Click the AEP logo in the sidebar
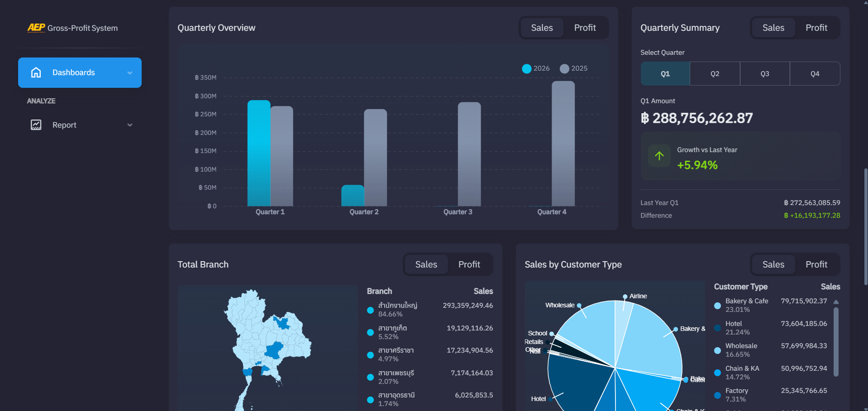868x411 pixels. pos(36,28)
